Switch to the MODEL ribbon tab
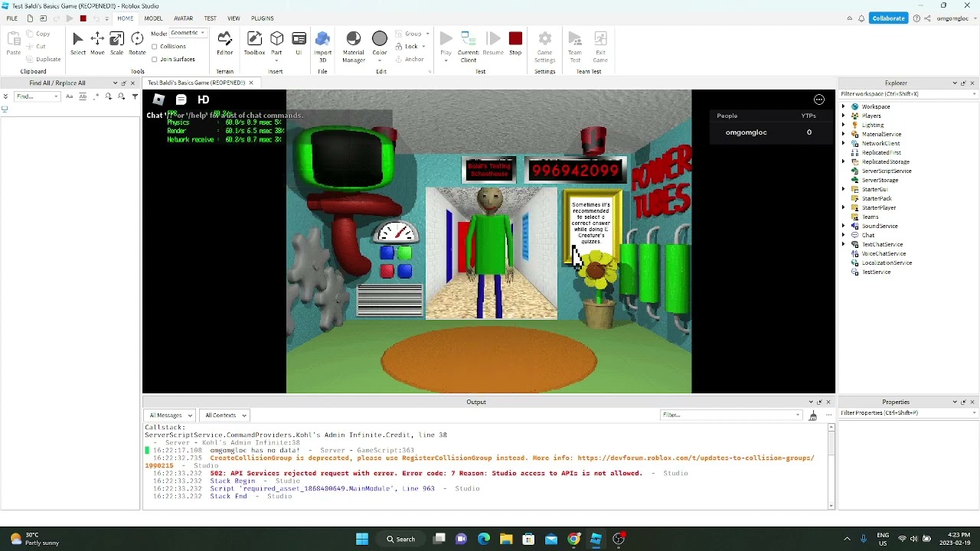The image size is (980, 551). click(153, 18)
